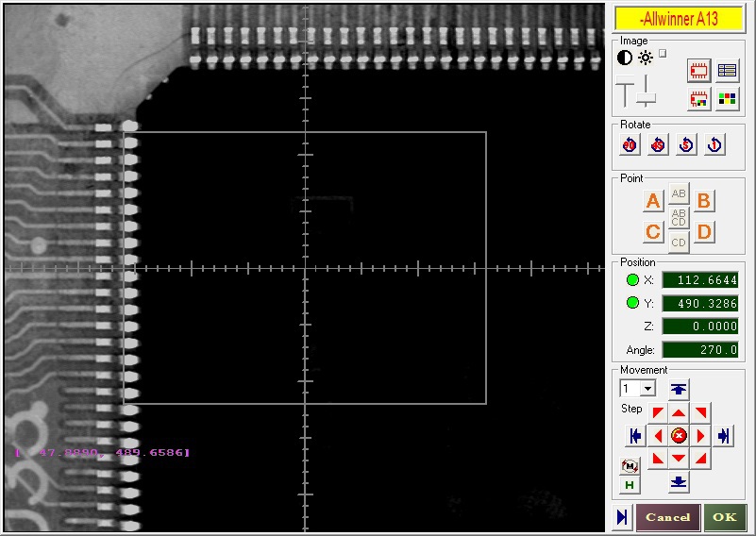Viewport: 756px width, 536px height.
Task: Open the list table view button
Action: [x=727, y=71]
